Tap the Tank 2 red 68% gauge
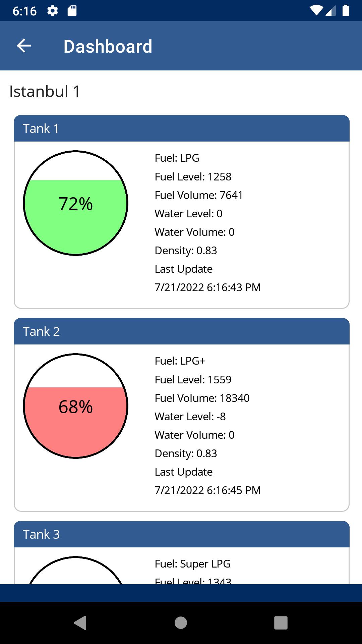The image size is (362, 644). pyautogui.click(x=76, y=406)
